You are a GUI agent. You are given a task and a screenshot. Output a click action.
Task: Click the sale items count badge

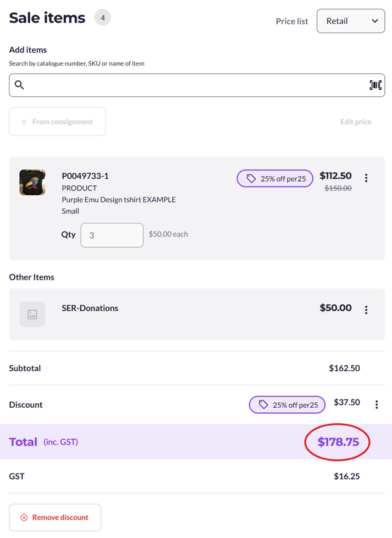pos(103,18)
